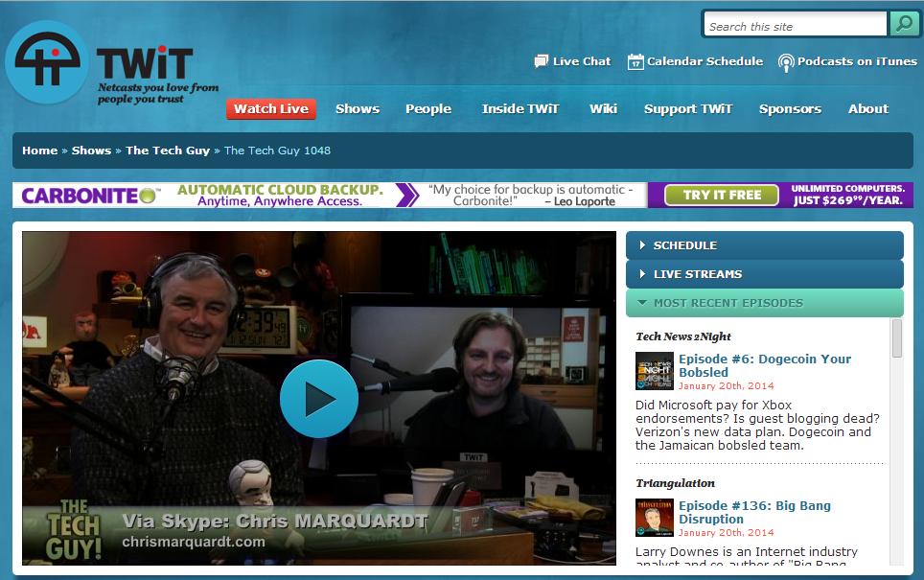The height and width of the screenshot is (580, 924).
Task: Expand the Schedule section
Action: click(764, 245)
